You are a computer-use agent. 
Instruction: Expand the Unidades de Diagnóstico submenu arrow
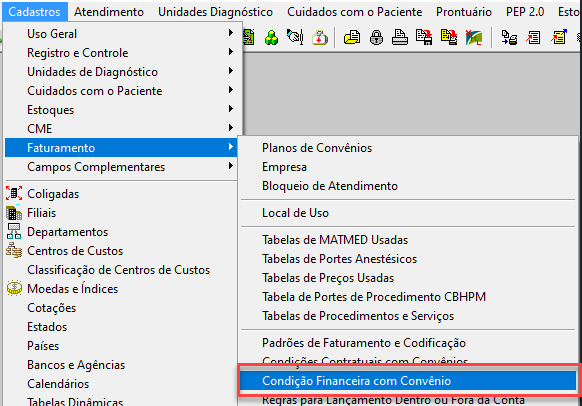coord(231,71)
